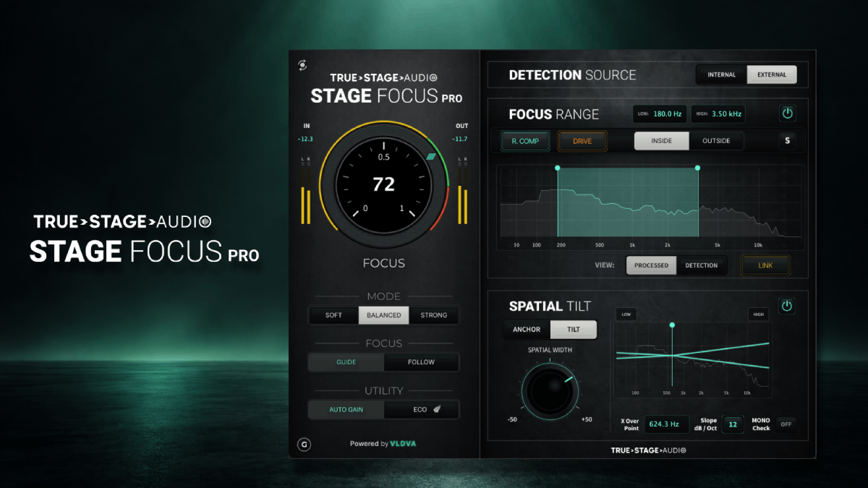Viewport: 868px width, 488px height.
Task: Click the crossover point handle in tilt graph
Action: click(x=672, y=325)
